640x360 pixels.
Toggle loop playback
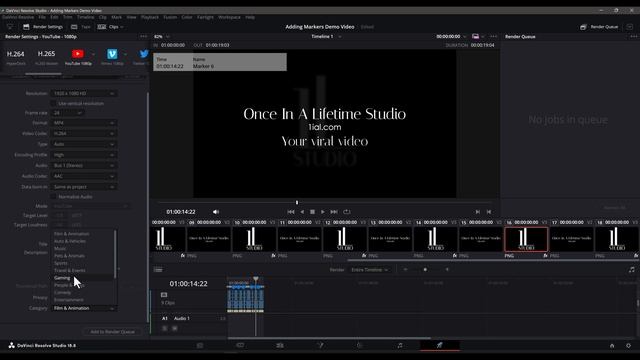347,212
